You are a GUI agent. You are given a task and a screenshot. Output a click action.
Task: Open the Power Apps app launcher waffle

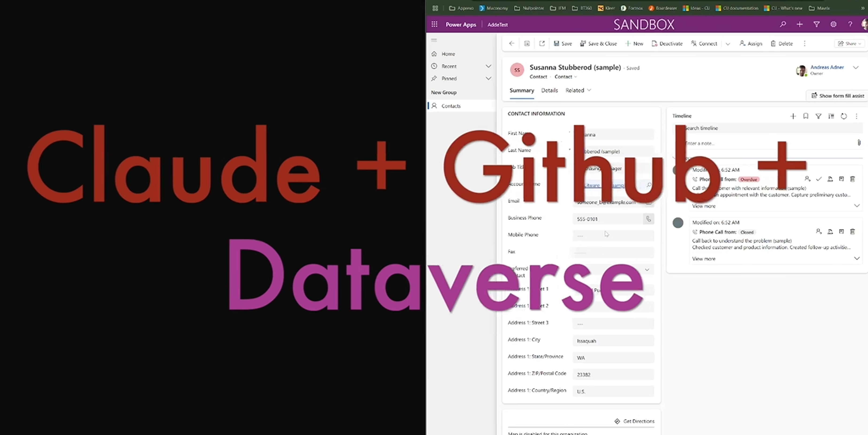pyautogui.click(x=434, y=24)
